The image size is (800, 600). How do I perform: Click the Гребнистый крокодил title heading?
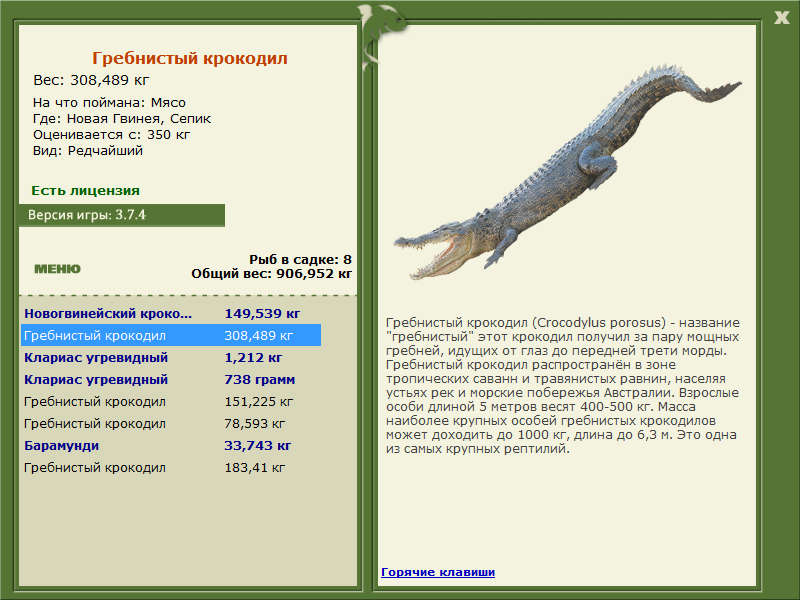189,58
